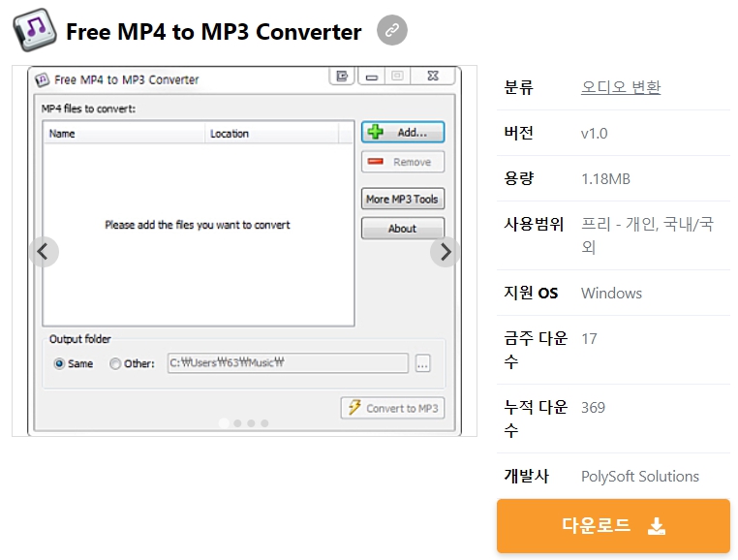Click the About button
The height and width of the screenshot is (560, 738).
403,229
